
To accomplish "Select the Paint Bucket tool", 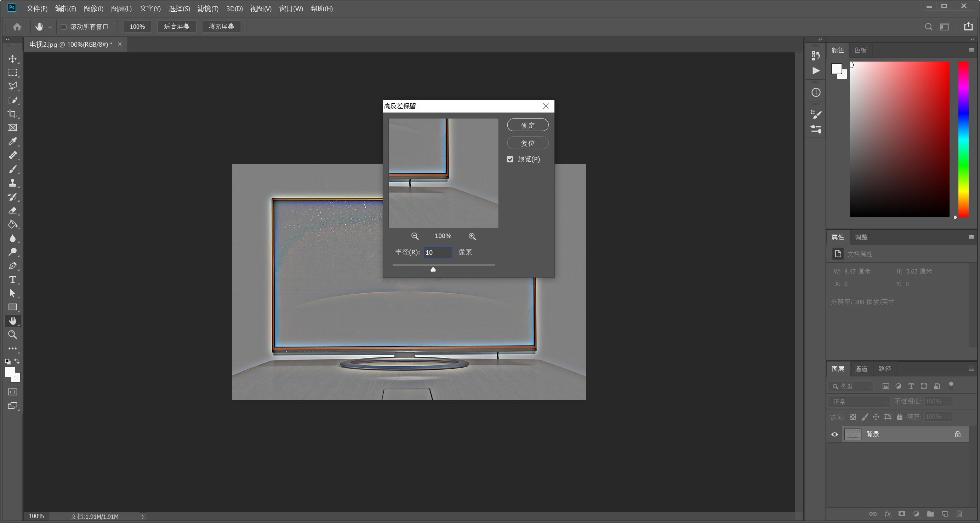I will coord(12,224).
